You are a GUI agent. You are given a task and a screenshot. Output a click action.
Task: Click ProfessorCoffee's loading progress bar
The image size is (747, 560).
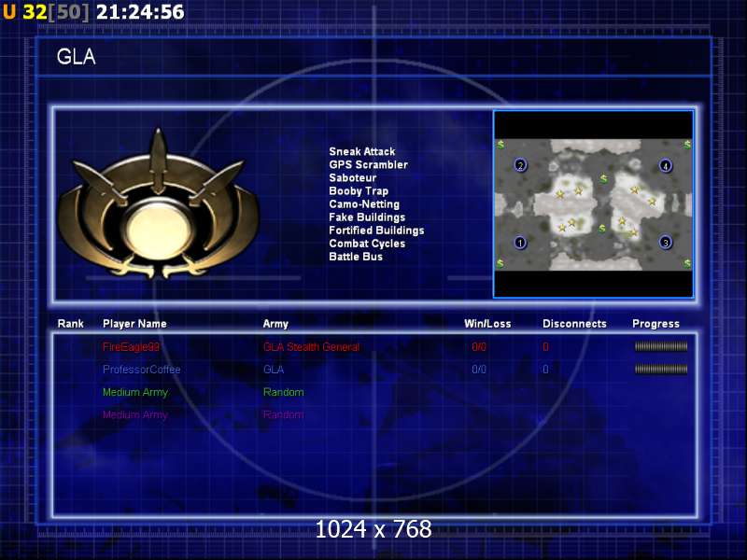[661, 369]
